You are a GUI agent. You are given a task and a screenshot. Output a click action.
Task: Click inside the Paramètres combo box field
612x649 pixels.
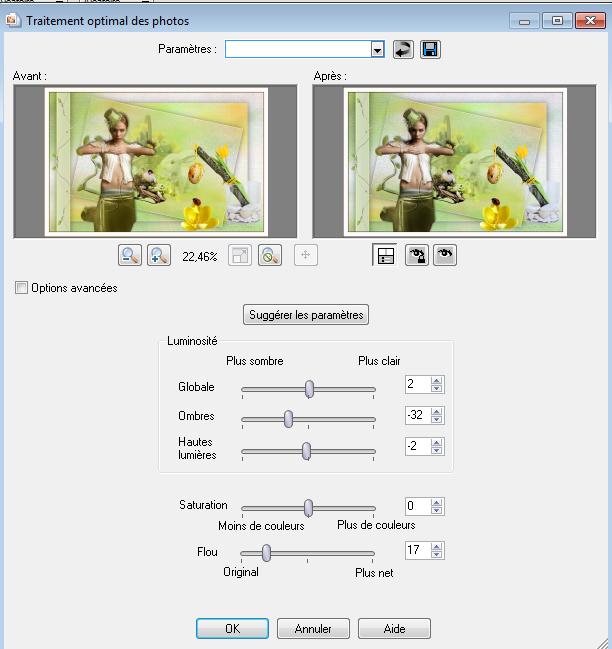[x=298, y=50]
